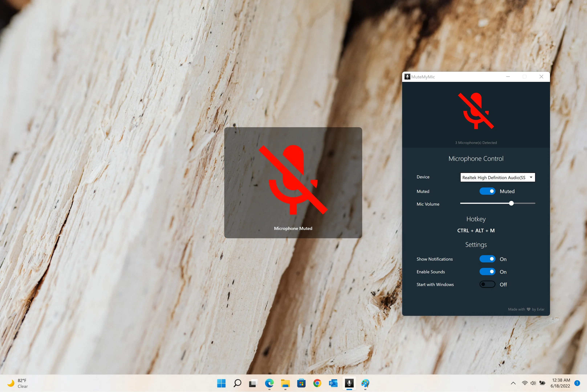This screenshot has height=392, width=587.
Task: Click the 'Enable Sounds' label
Action: pos(431,272)
